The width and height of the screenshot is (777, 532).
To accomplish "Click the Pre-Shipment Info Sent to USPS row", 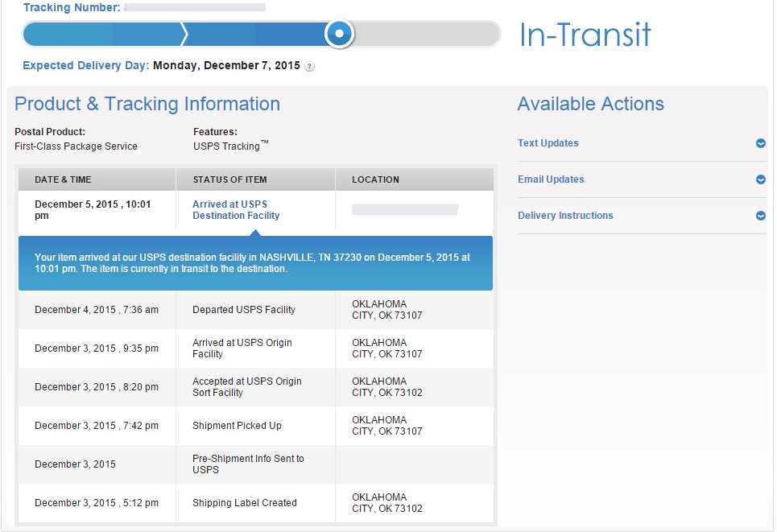I will pos(256,464).
